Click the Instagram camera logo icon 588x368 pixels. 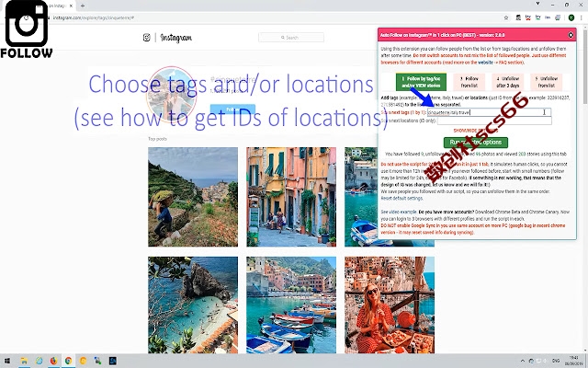coord(147,37)
